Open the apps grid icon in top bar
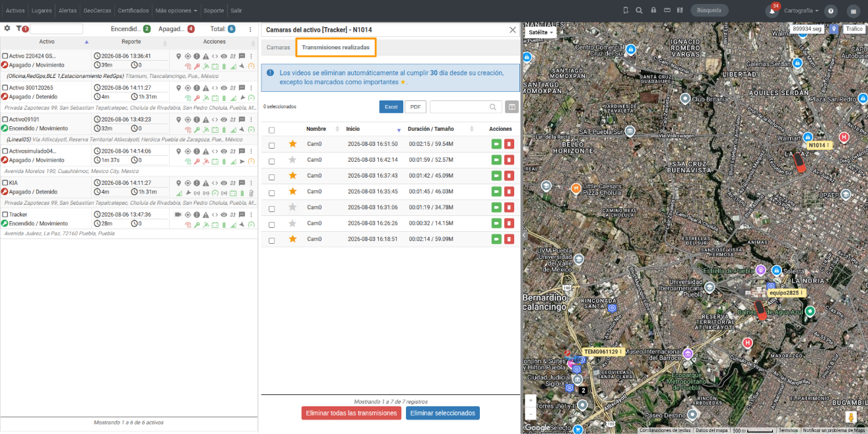This screenshot has width=868, height=434. tap(853, 11)
